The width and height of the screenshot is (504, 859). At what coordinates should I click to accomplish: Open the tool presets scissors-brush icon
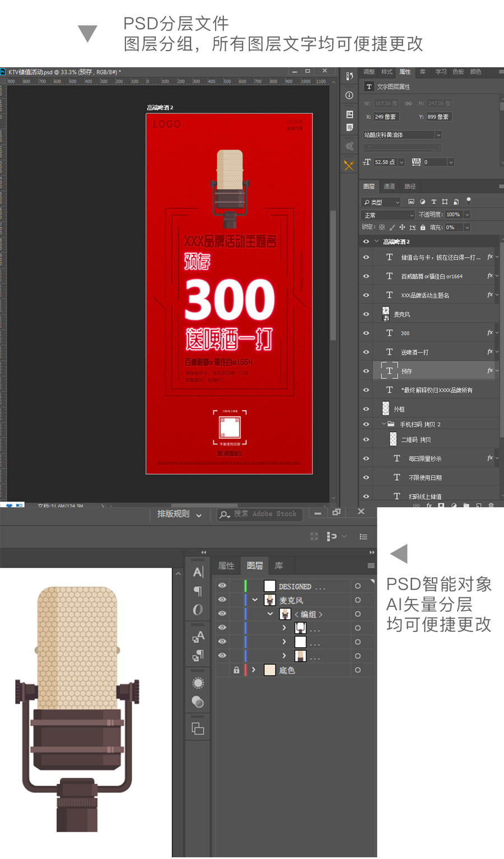(349, 165)
